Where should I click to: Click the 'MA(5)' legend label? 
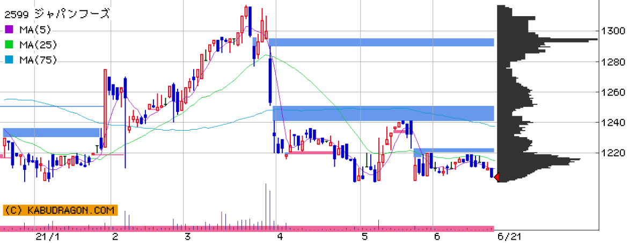click(35, 30)
